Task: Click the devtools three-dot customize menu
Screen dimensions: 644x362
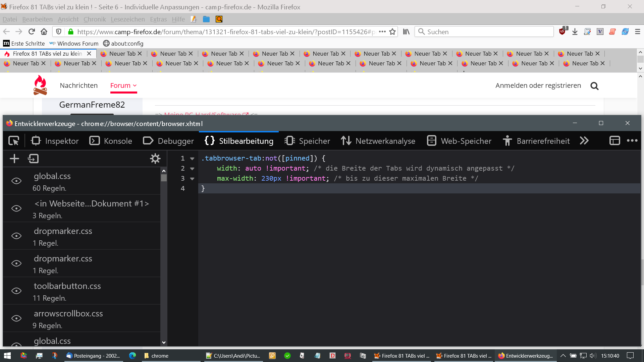Action: coord(632,141)
